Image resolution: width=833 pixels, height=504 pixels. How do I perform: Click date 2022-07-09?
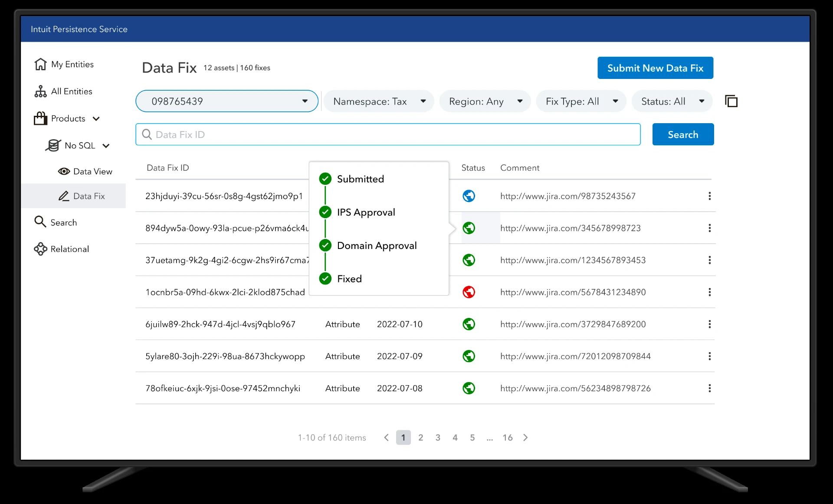[400, 357]
